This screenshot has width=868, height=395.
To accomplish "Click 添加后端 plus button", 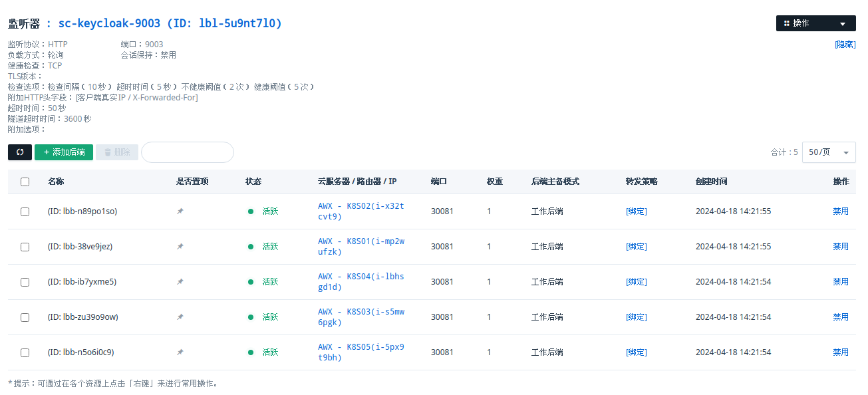I will [x=64, y=152].
